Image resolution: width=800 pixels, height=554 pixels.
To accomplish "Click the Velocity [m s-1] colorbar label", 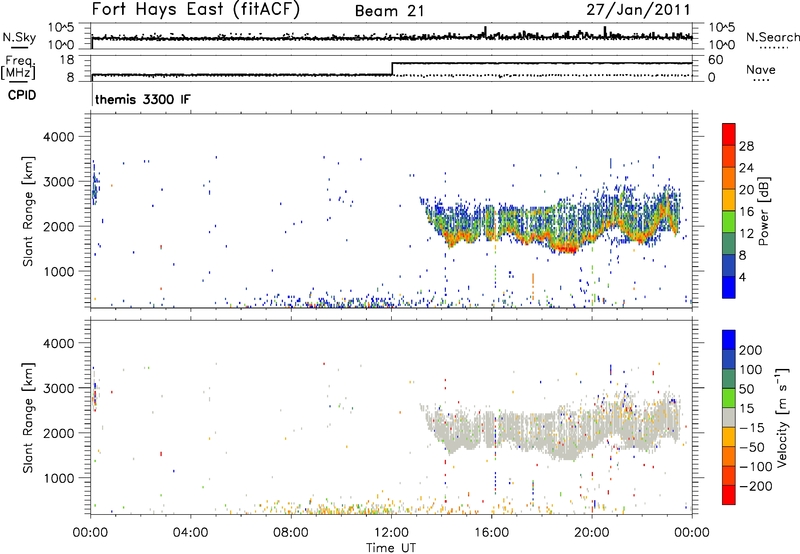I will 783,417.
